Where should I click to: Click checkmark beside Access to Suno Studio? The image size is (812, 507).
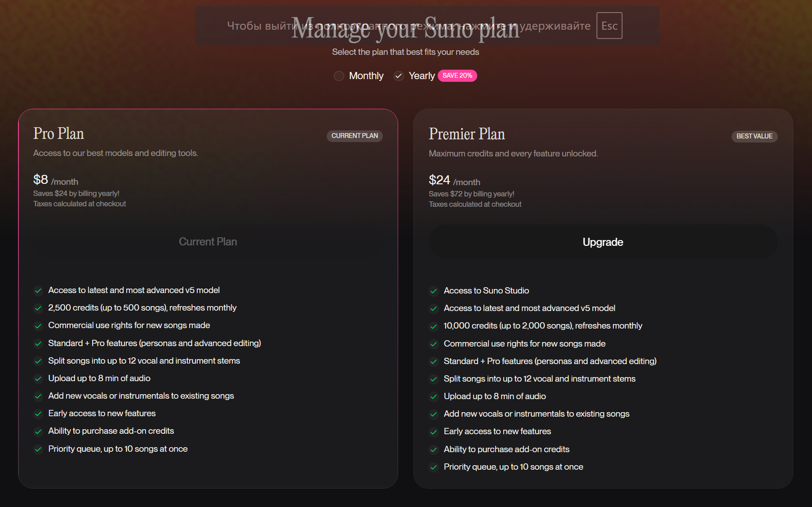click(x=434, y=291)
